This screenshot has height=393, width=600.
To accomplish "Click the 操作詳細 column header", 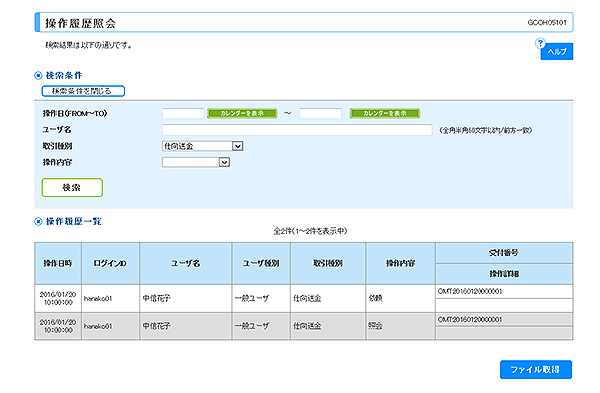I will (x=504, y=274).
